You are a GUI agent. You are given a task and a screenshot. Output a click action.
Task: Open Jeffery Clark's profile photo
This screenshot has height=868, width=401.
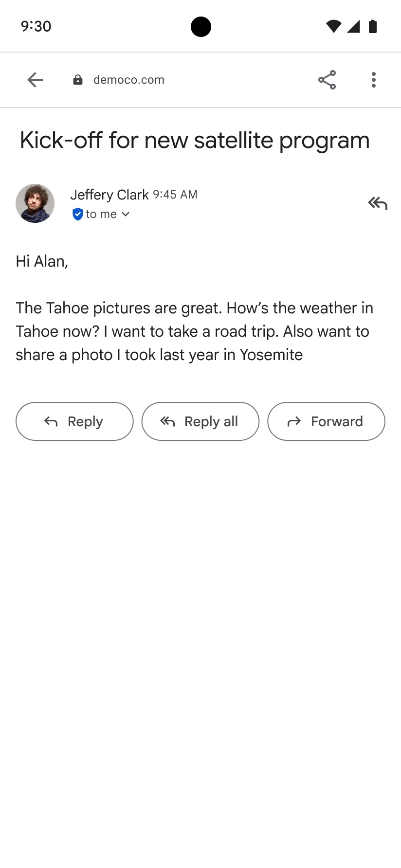click(x=35, y=203)
